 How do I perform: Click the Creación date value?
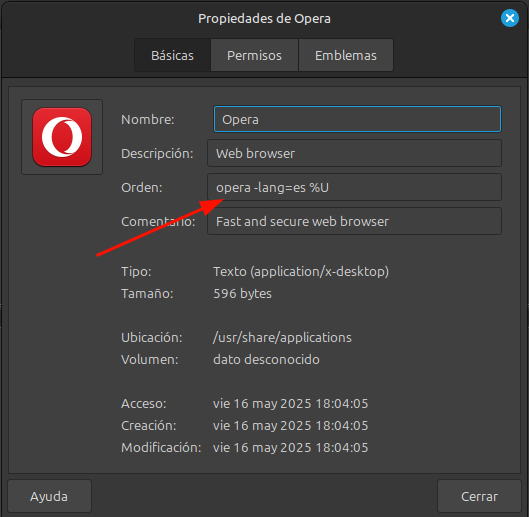(290, 426)
